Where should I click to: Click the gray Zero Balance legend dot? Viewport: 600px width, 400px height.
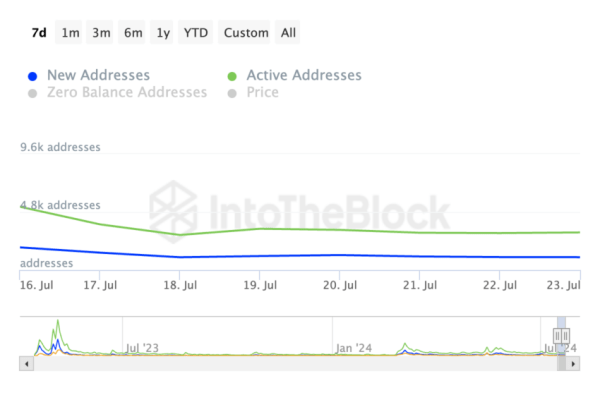coord(33,93)
